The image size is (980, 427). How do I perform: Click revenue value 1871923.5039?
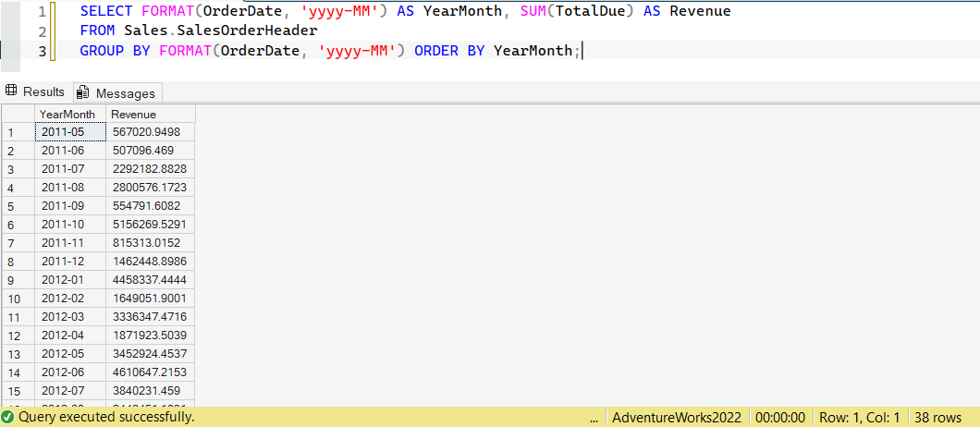tap(150, 335)
